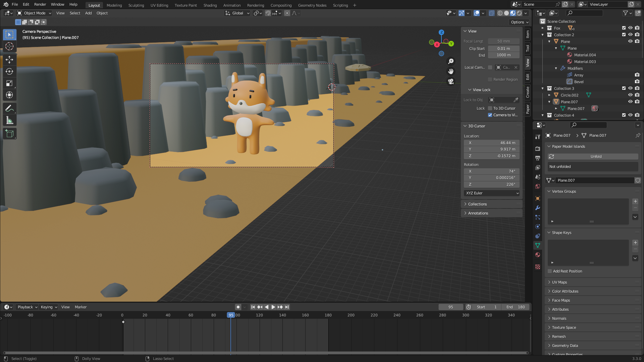Add a new shape key
Screen dimensions: 644x362
pyautogui.click(x=635, y=243)
